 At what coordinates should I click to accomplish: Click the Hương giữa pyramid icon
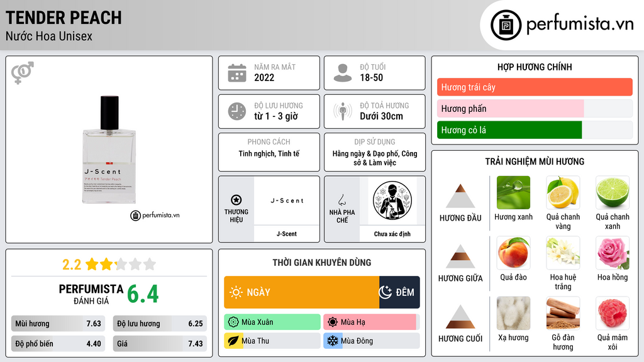click(460, 256)
